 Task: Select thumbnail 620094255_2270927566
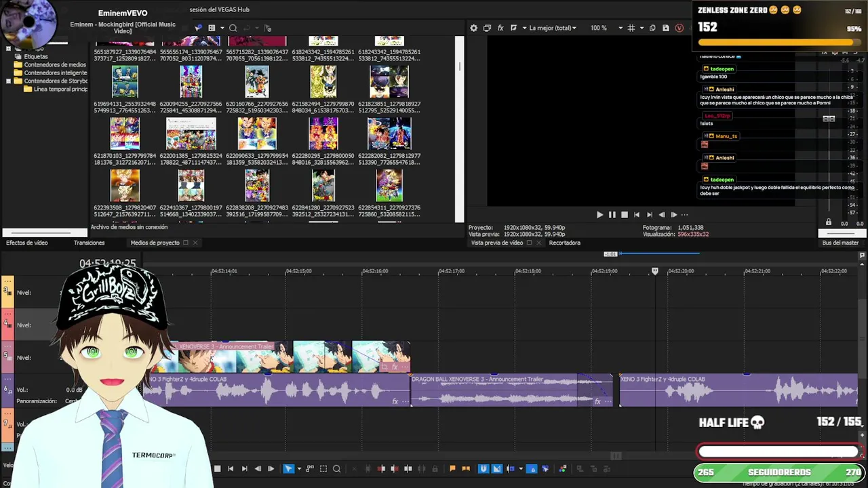(191, 82)
